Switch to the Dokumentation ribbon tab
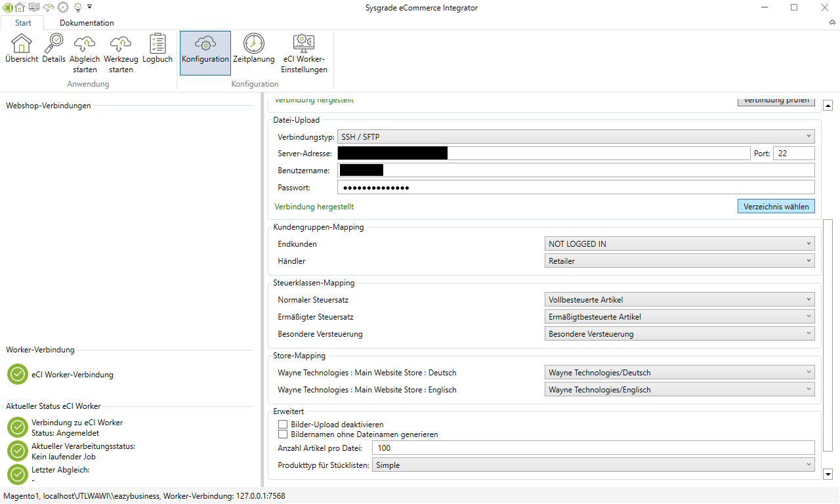The image size is (840, 504). pyautogui.click(x=87, y=23)
